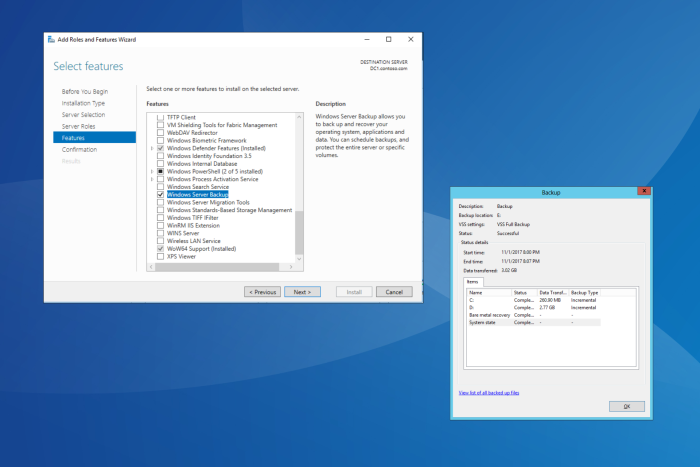Screen dimensions: 700x467
Task: Expand Windows Defender Features node
Action: (x=152, y=148)
